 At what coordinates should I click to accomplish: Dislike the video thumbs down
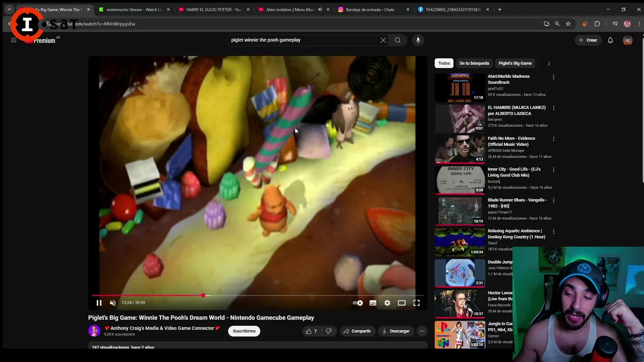(x=329, y=331)
